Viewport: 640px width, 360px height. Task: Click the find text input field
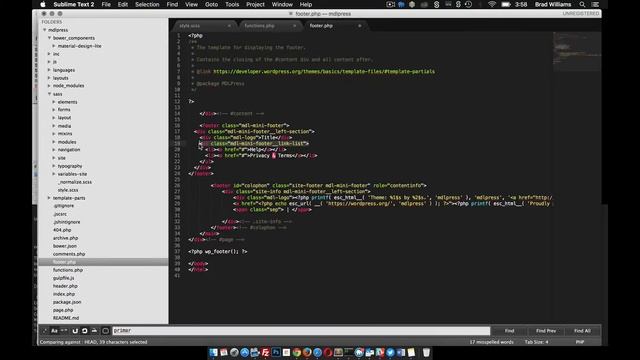pyautogui.click(x=301, y=331)
